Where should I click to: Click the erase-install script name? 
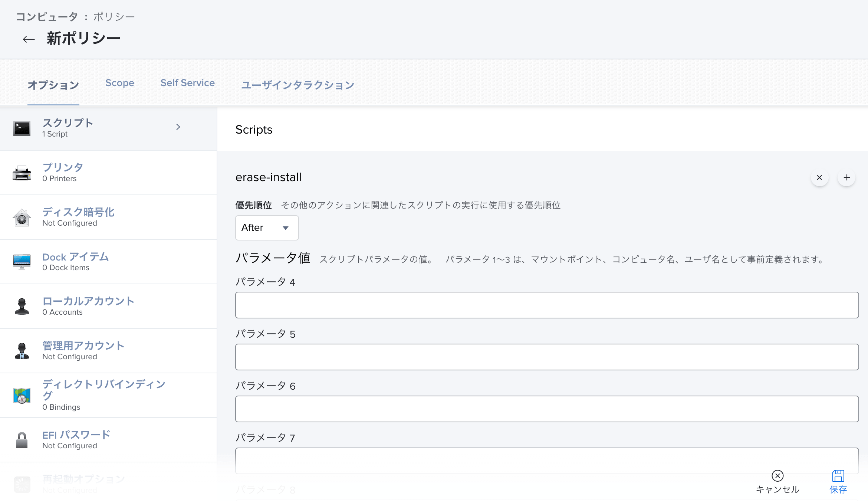[x=269, y=177]
